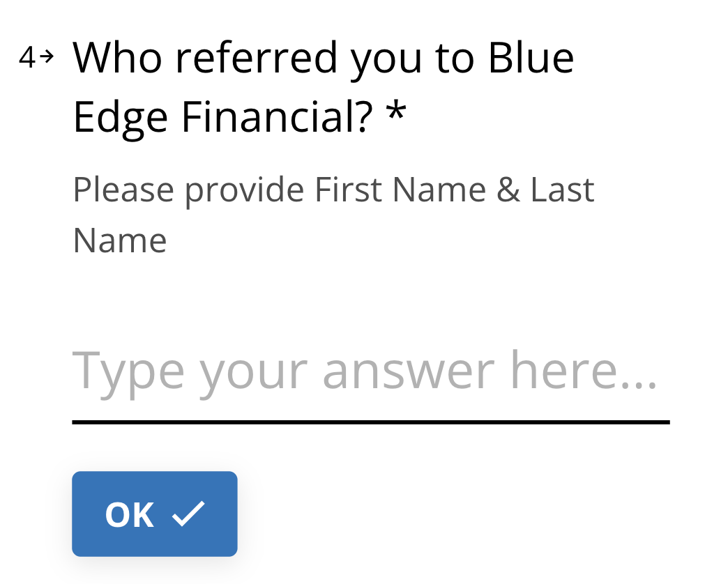Click the word 'referred' in the question
Image resolution: width=728 pixels, height=584 pixels.
click(x=256, y=58)
